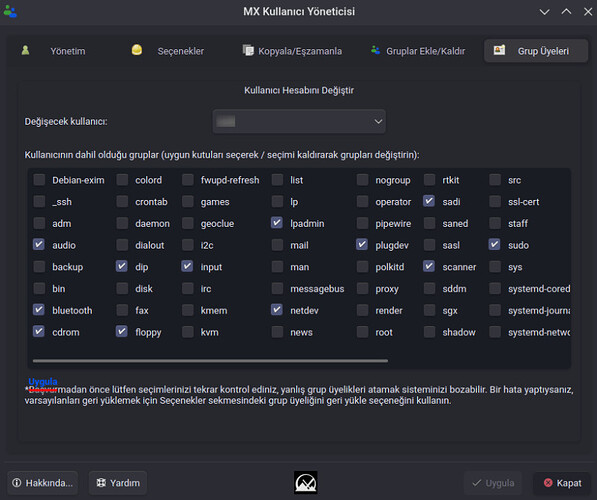Click the Grup Üyeleri card icon
The width and height of the screenshot is (597, 500).
click(499, 50)
